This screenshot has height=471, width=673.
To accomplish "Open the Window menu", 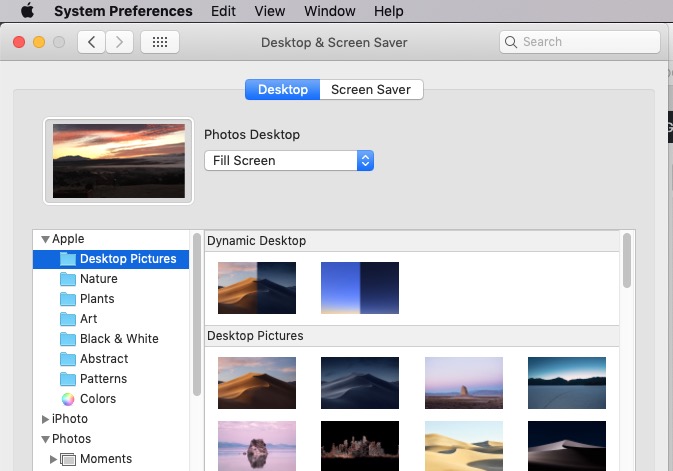I will (x=330, y=11).
